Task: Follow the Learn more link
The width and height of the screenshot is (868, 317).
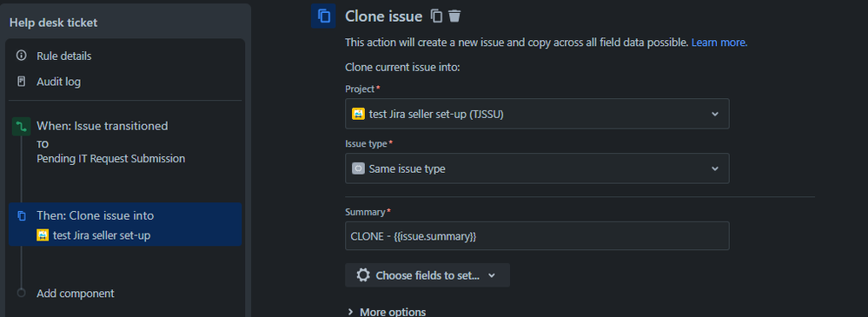Action: click(x=719, y=42)
